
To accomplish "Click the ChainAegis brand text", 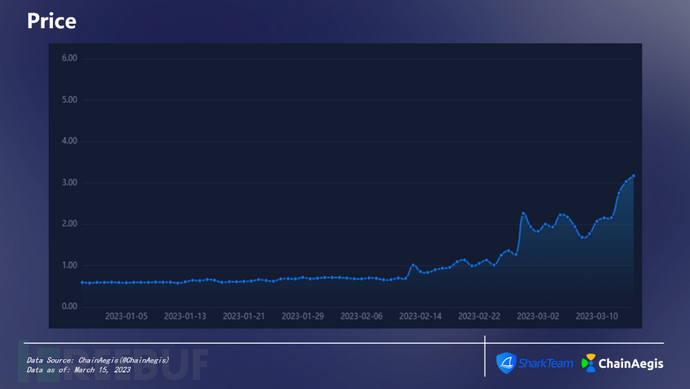I will click(631, 363).
